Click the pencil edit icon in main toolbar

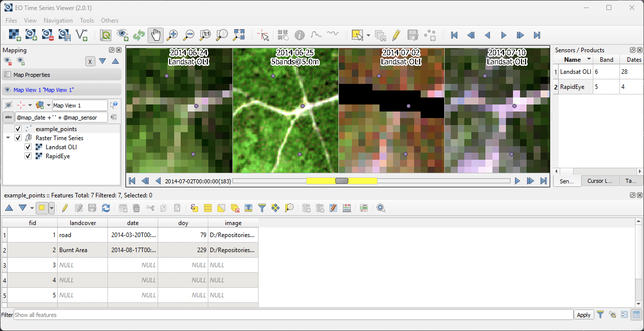click(396, 35)
